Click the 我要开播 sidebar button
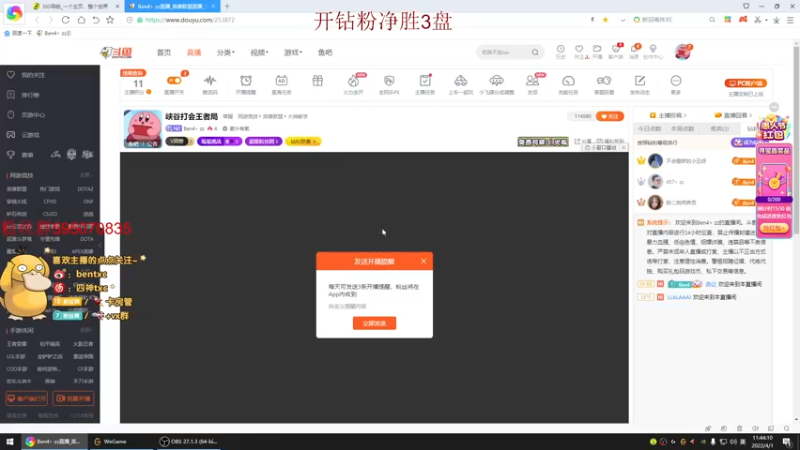The width and height of the screenshot is (800, 450). pyautogui.click(x=73, y=398)
